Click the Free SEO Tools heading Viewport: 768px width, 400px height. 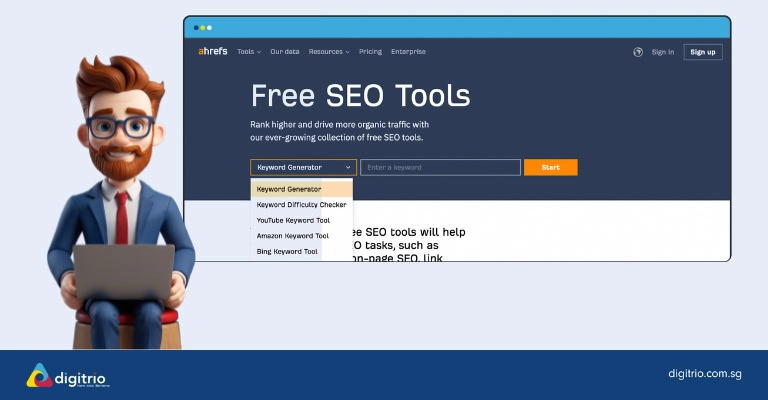(x=360, y=95)
